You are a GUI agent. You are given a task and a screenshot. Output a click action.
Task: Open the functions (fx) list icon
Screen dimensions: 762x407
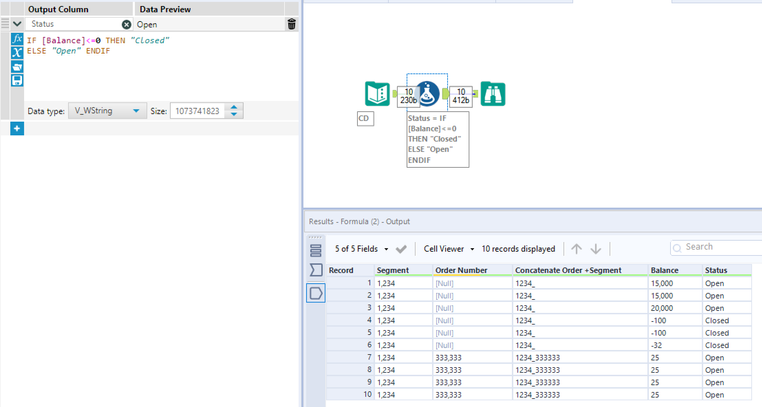coord(17,39)
